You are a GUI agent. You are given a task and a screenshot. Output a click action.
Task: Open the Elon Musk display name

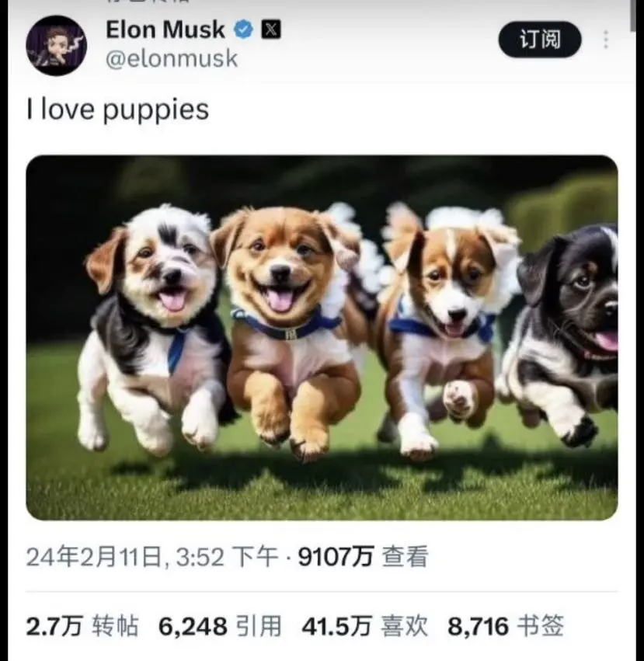click(x=165, y=30)
